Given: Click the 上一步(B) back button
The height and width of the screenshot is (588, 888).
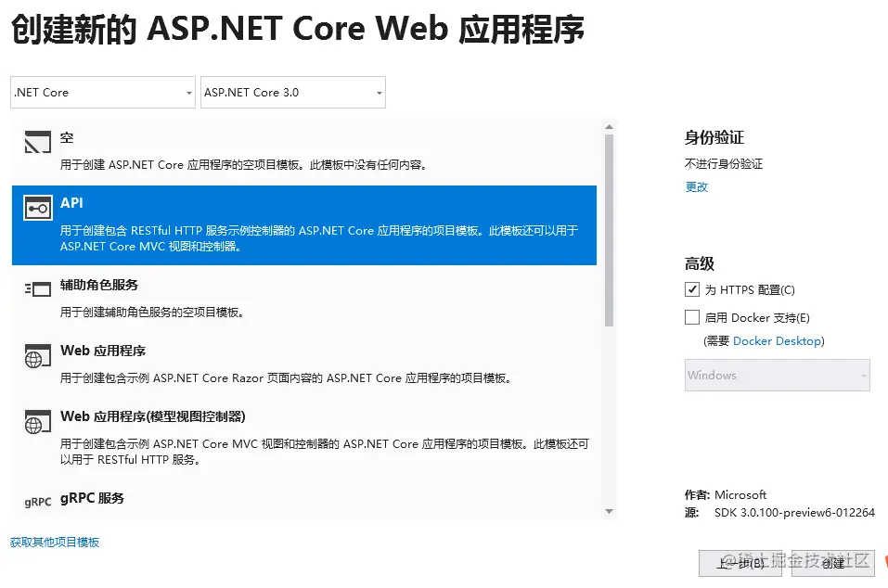Looking at the screenshot, I should (x=740, y=563).
